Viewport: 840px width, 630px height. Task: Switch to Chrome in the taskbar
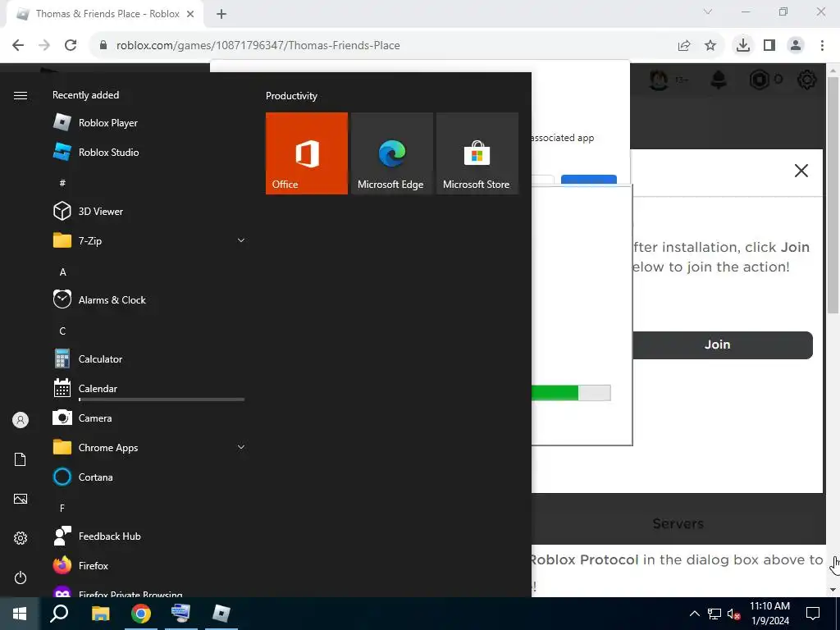tap(141, 614)
